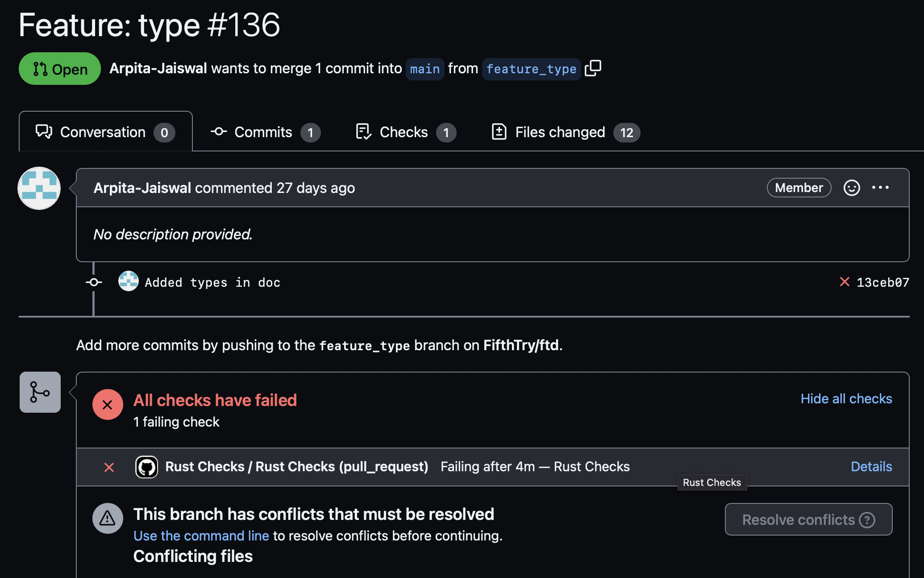Viewport: 924px width, 578px height.
Task: Click Arpita-Jaiswal's large avatar image
Action: [x=39, y=188]
